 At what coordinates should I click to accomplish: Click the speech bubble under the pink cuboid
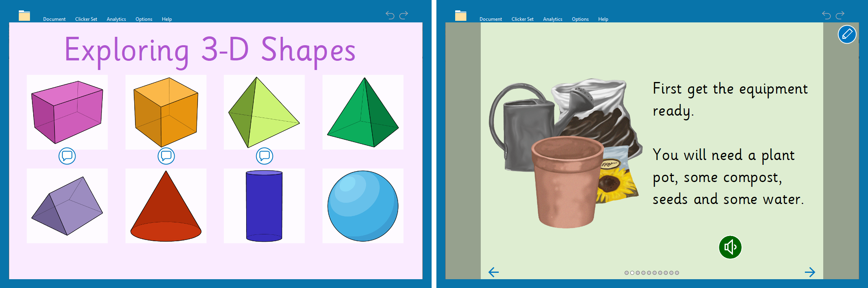[x=67, y=156]
